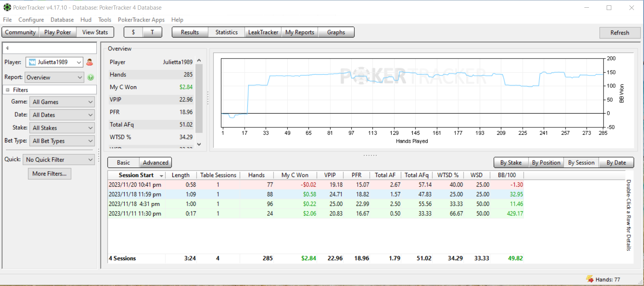Open the Player dropdown showing Julietta1989

(54, 62)
